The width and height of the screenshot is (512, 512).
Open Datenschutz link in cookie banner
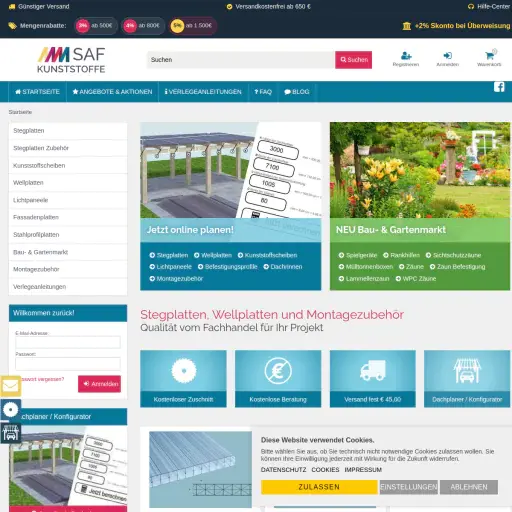coord(283,470)
